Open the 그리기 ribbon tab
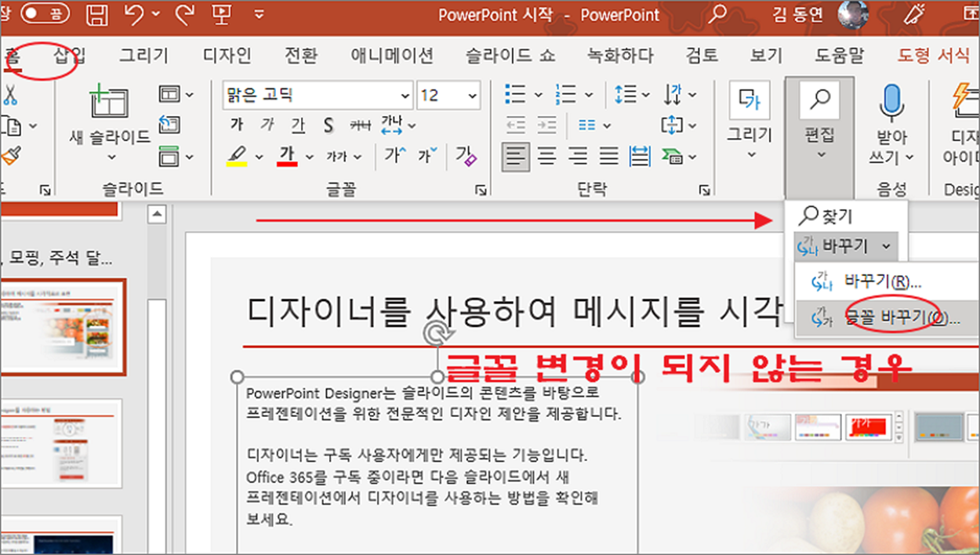Screen dimensions: 980x555 (x=143, y=55)
